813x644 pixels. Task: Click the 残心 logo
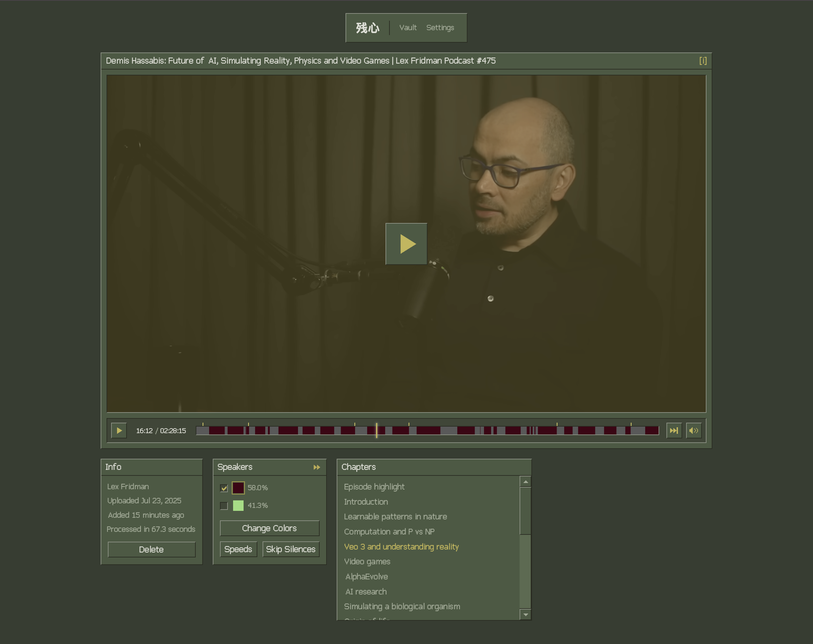[x=367, y=28]
